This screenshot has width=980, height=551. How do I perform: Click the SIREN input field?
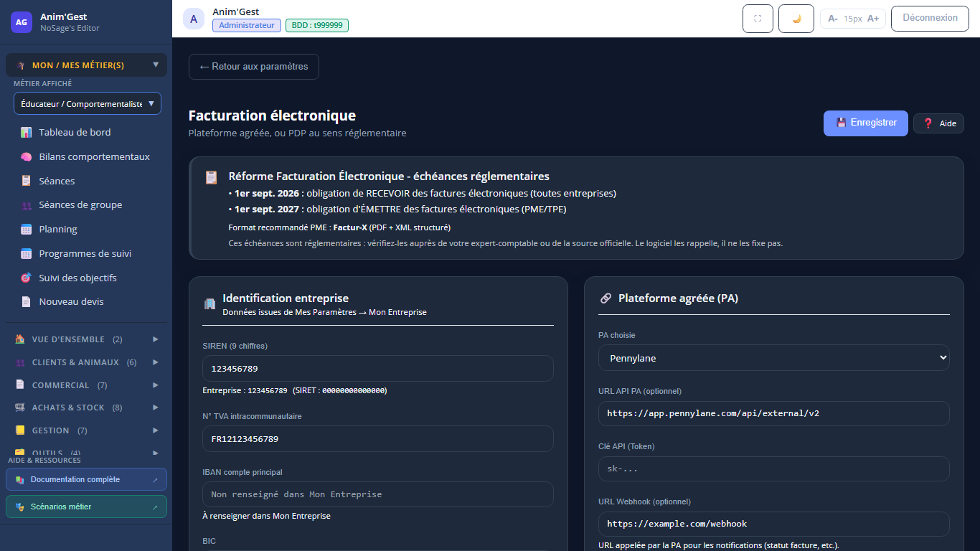tap(378, 368)
